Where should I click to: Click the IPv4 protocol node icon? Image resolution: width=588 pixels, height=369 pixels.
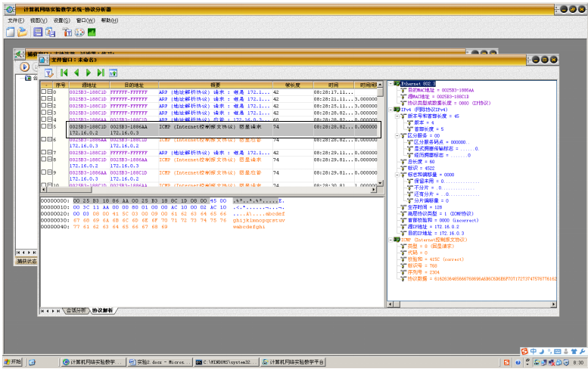point(397,110)
